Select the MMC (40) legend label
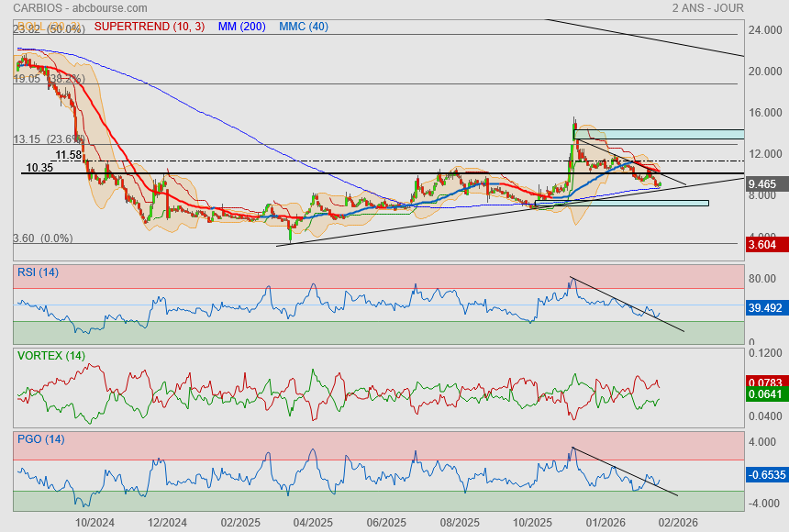Image resolution: width=789 pixels, height=532 pixels. pos(303,27)
